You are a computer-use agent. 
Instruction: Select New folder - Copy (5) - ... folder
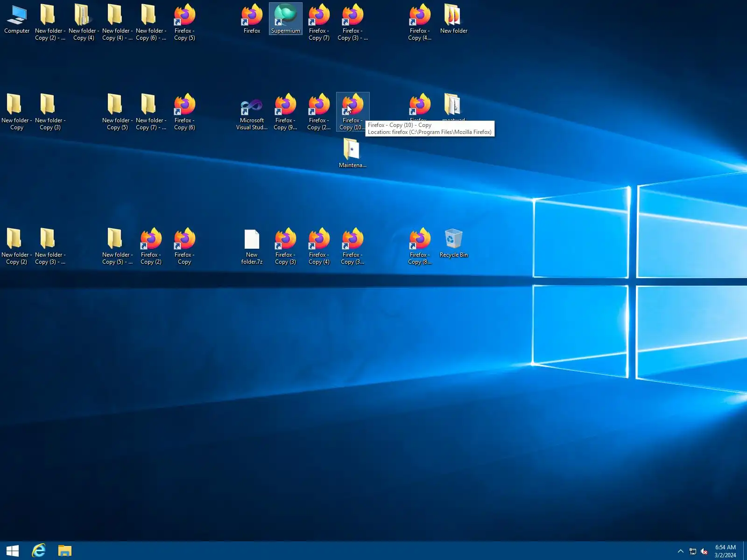(x=117, y=246)
